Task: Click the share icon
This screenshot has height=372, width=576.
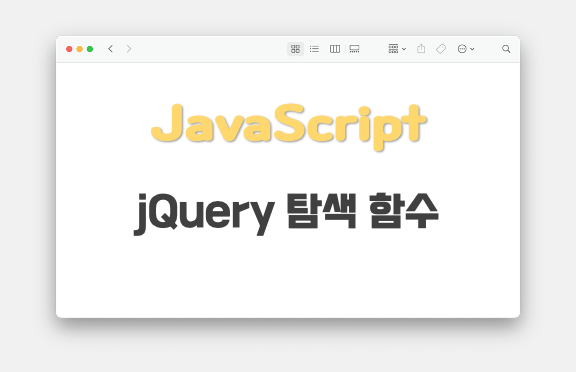Action: pos(421,48)
